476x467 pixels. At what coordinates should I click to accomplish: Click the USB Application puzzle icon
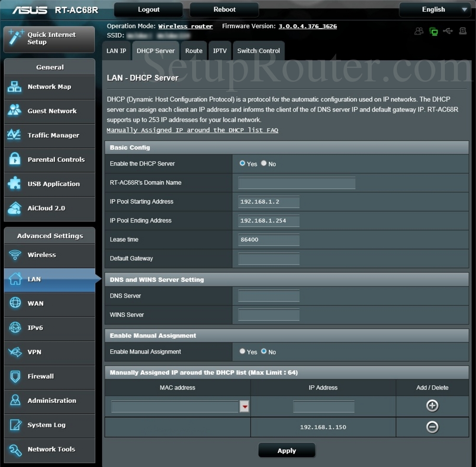coord(15,184)
